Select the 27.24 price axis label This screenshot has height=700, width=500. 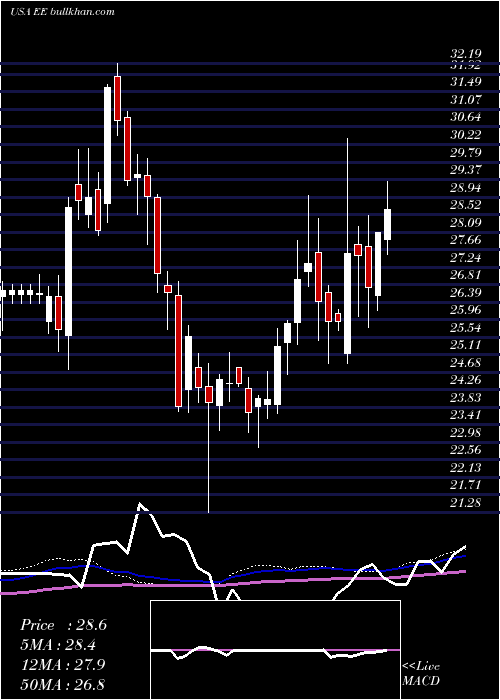pos(465,258)
